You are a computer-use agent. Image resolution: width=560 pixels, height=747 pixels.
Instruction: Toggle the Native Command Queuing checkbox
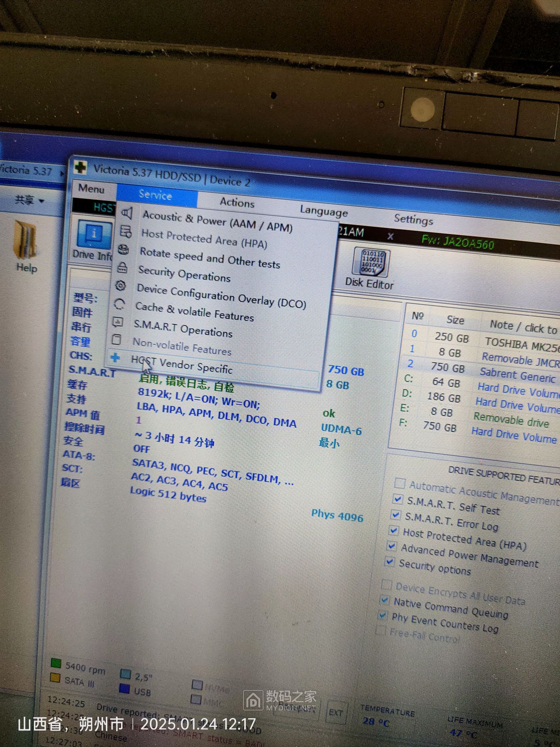384,600
